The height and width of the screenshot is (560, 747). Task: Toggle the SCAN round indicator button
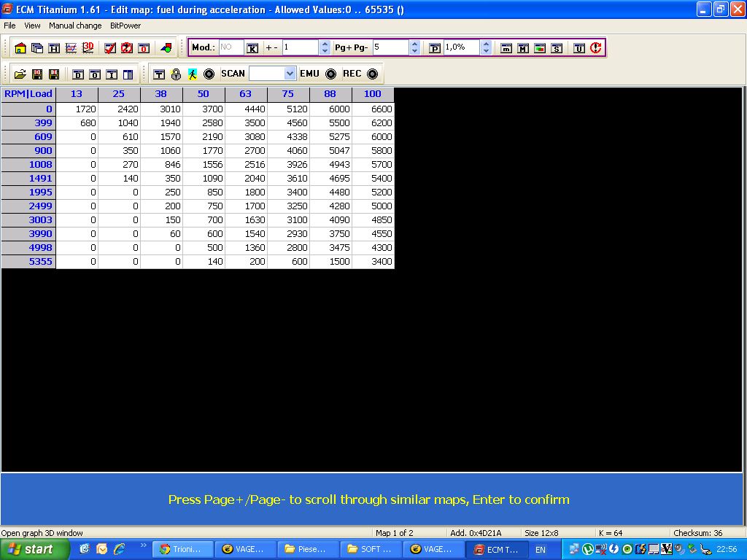click(x=209, y=74)
